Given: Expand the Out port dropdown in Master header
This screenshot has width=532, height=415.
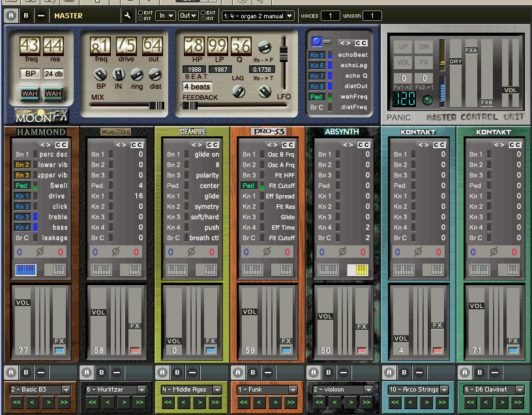Looking at the screenshot, I should click(x=188, y=15).
